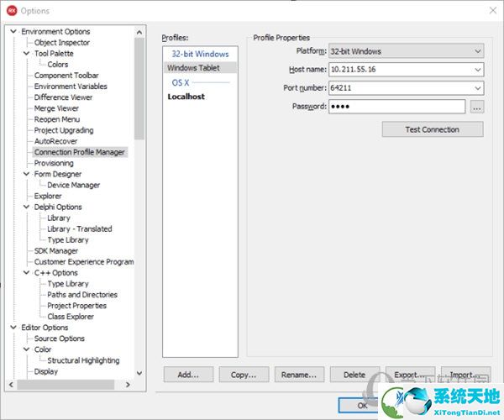This screenshot has width=504, height=420.
Task: Click the tree's scroll left arrow
Action: [11, 385]
